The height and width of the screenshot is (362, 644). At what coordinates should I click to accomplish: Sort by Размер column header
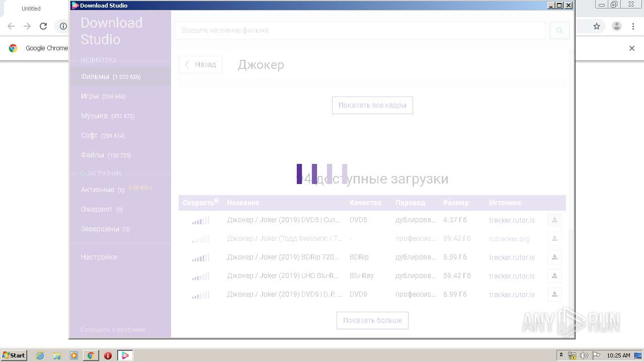click(x=456, y=203)
